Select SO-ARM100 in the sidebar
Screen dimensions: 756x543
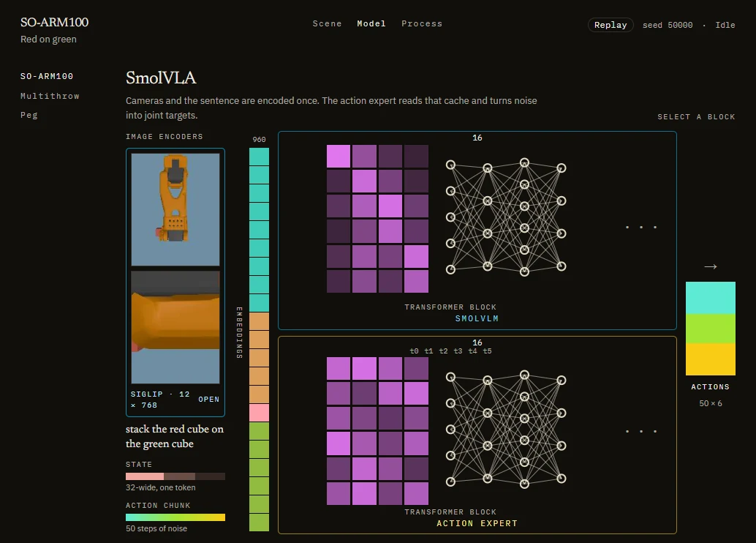click(47, 76)
